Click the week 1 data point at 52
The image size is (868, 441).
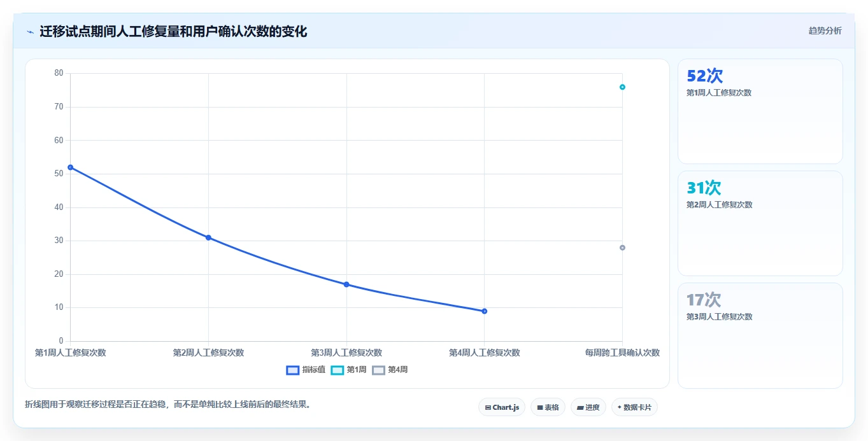coord(70,167)
